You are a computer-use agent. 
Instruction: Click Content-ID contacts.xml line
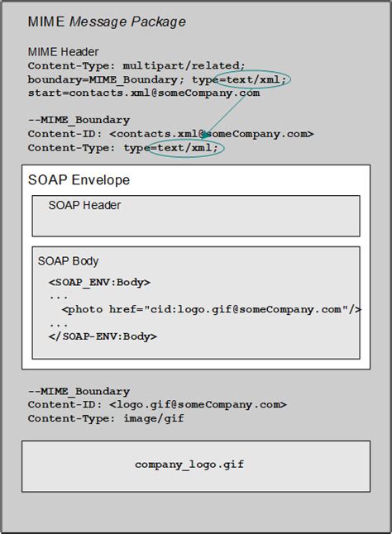coord(170,134)
